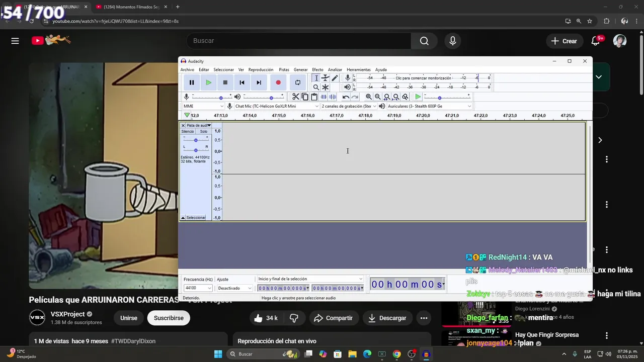The height and width of the screenshot is (362, 644).
Task: Click the Zoom Out magnifier
Action: click(378, 97)
